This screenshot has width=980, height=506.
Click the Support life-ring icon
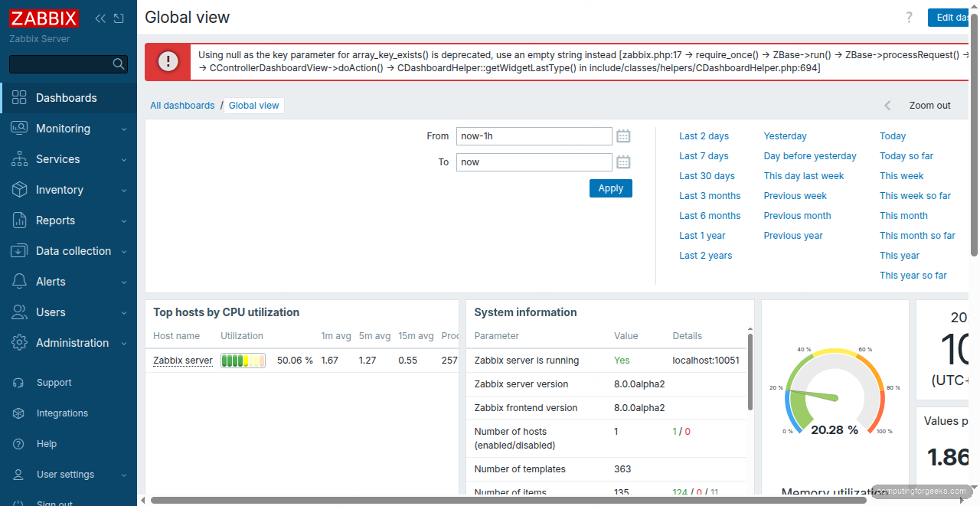point(19,382)
